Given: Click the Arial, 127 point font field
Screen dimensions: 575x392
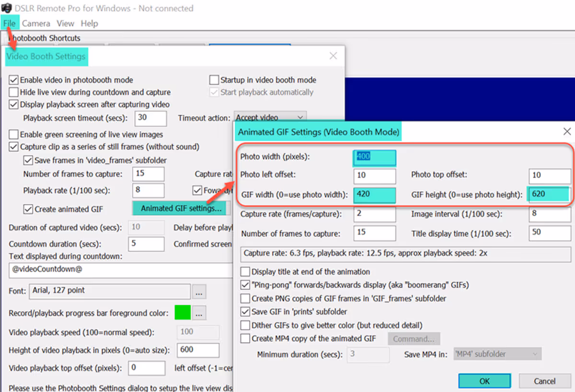Looking at the screenshot, I should [110, 291].
